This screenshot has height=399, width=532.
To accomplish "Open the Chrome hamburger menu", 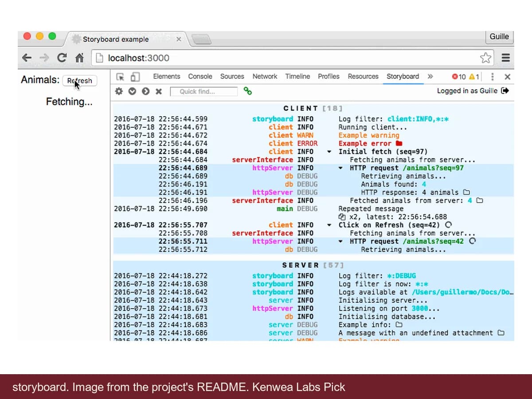I will (x=506, y=58).
